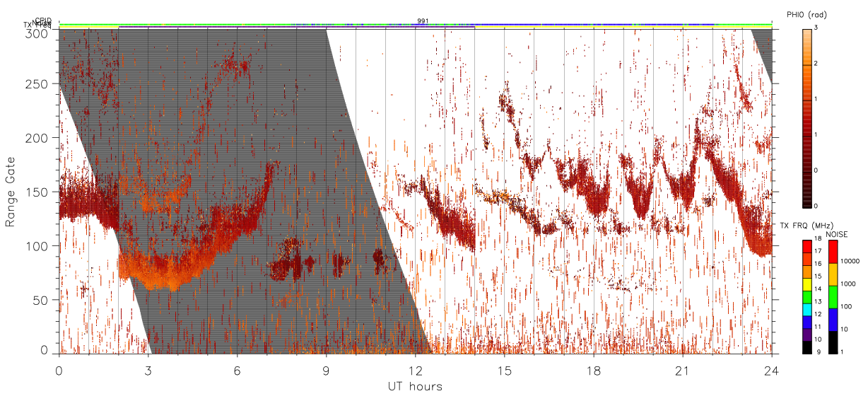Click Range Gate axis label '100' on left
The image size is (868, 401).
click(38, 245)
